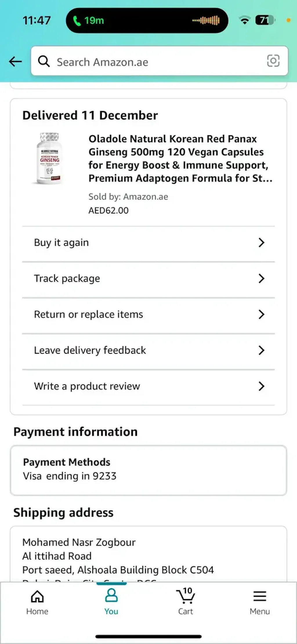Tap the back arrow icon
The width and height of the screenshot is (297, 644).
tap(15, 61)
